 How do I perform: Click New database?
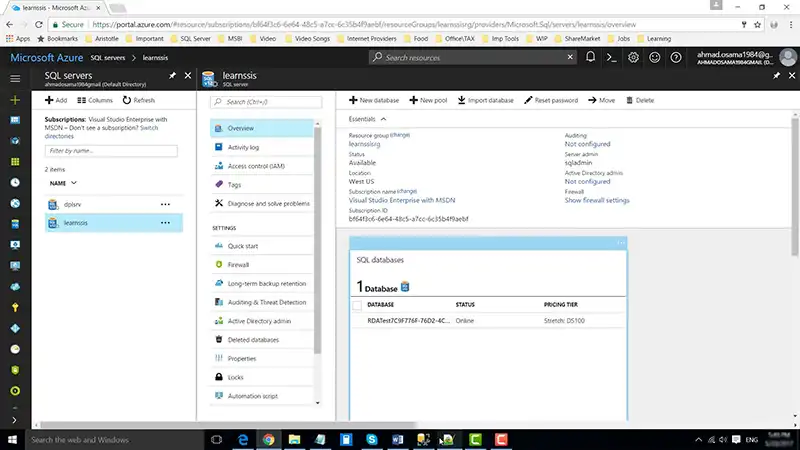pyautogui.click(x=374, y=101)
